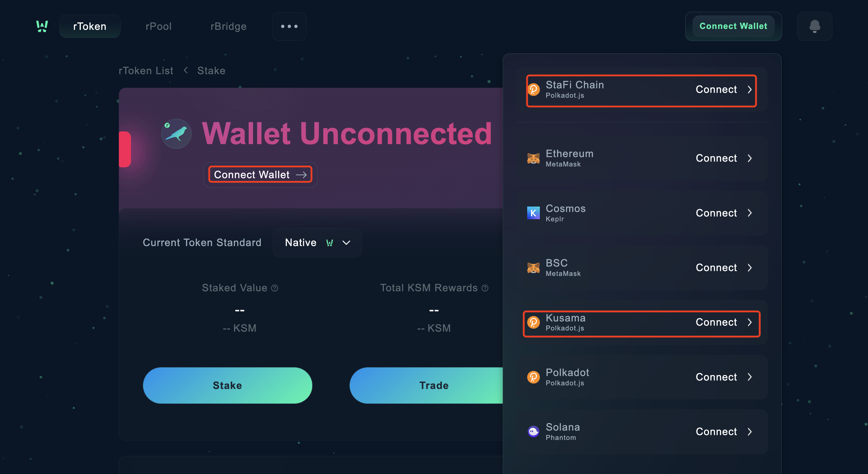The width and height of the screenshot is (868, 474).
Task: Open the Native token standard dropdown
Action: (x=317, y=242)
